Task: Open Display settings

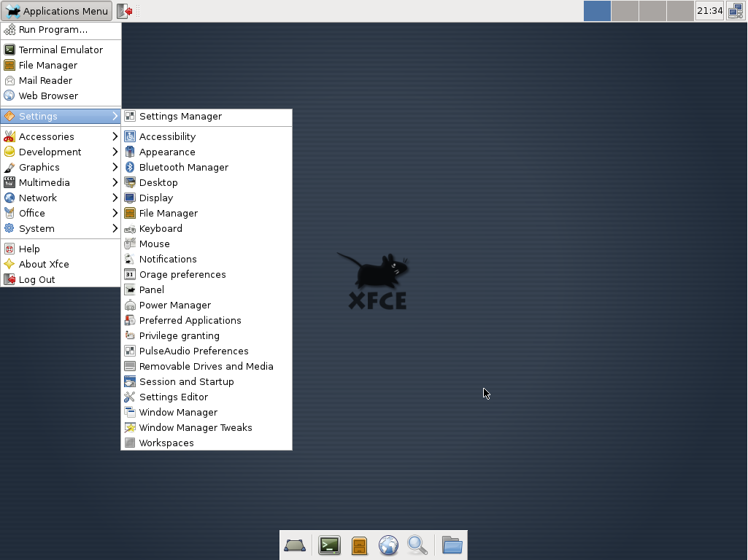Action: (206, 198)
